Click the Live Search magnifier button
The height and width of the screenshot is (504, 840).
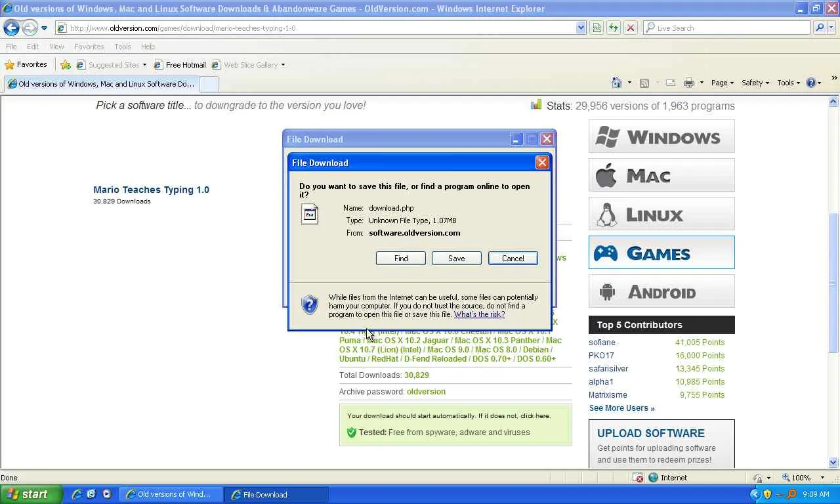point(819,28)
